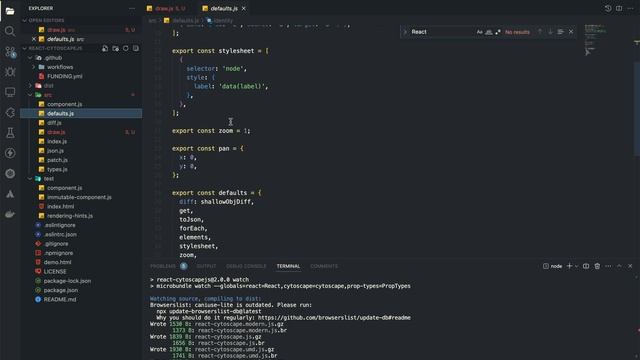
Task: Click the New Folder icon in explorer
Action: (116, 48)
